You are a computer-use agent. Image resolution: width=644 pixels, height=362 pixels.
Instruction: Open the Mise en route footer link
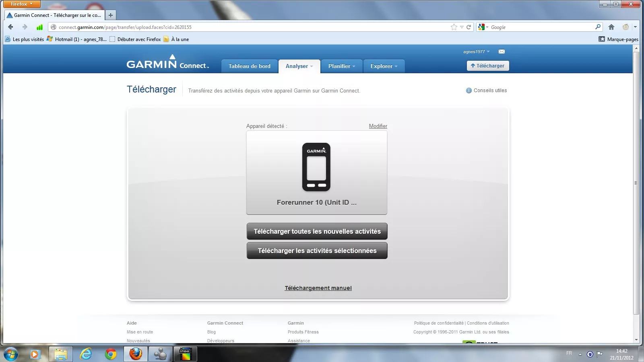[x=140, y=332]
